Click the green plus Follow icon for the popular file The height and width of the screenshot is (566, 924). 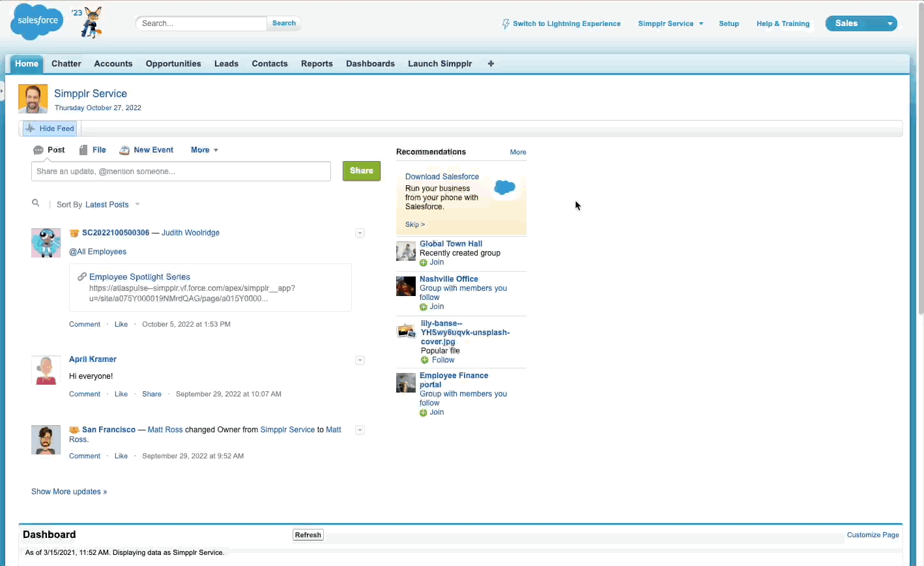coord(425,360)
